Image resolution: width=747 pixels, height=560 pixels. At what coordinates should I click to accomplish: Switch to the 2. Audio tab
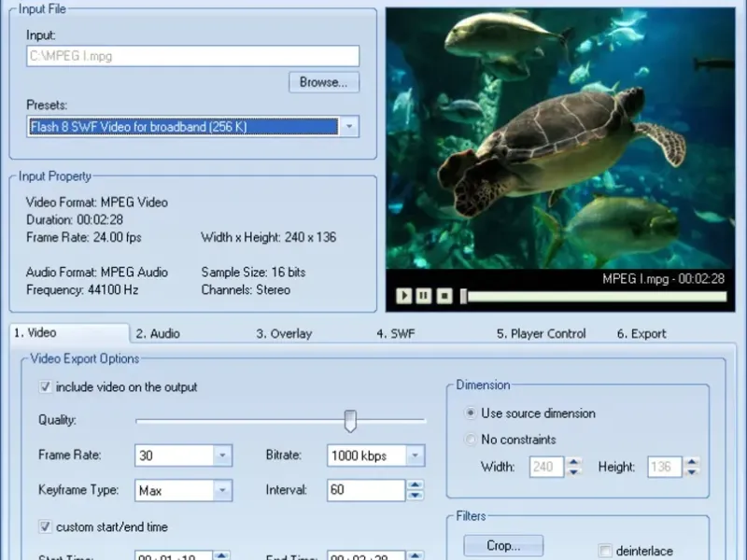pos(158,333)
